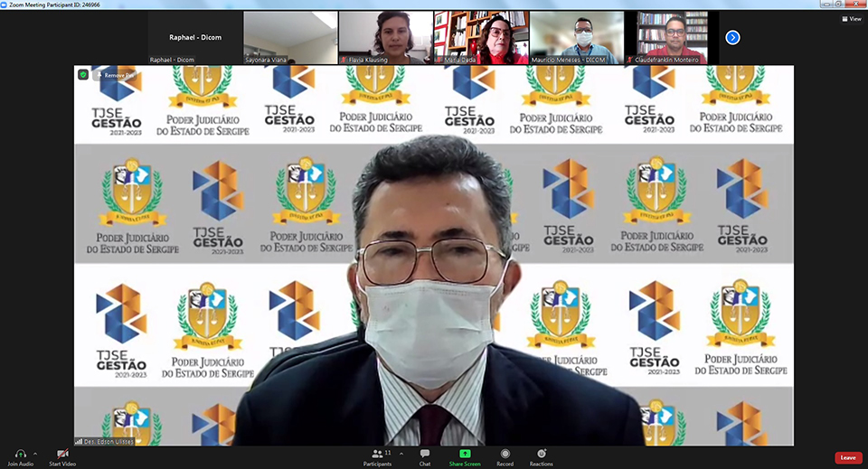Open the Participants panel

click(378, 454)
